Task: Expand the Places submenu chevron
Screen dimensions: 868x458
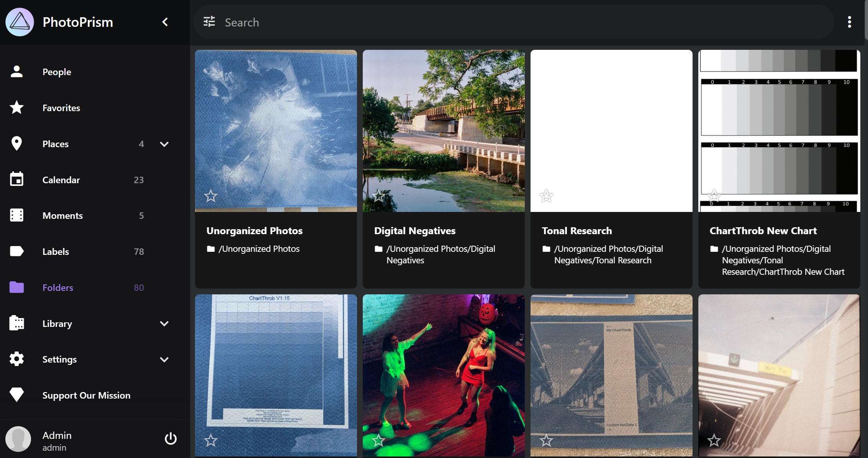Action: coord(164,144)
